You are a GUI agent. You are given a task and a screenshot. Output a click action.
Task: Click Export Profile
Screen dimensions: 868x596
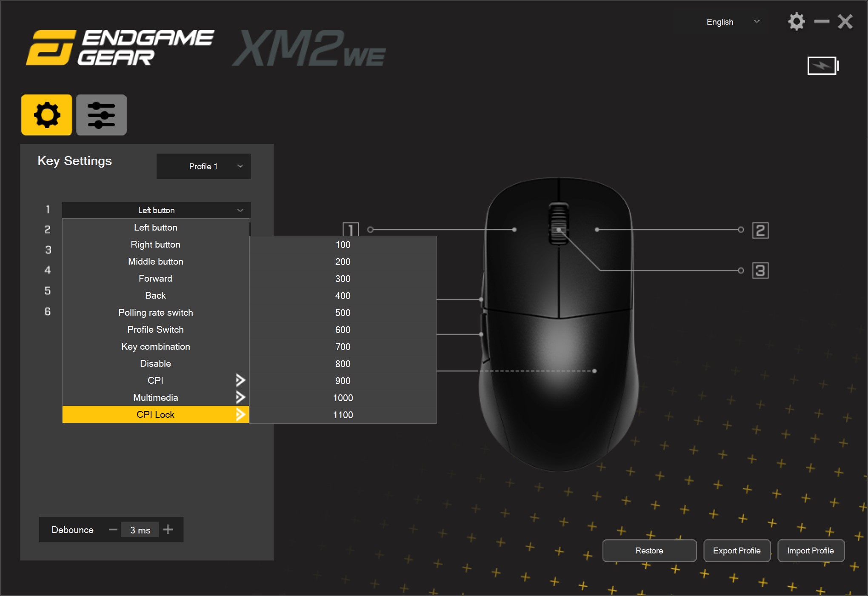tap(737, 550)
